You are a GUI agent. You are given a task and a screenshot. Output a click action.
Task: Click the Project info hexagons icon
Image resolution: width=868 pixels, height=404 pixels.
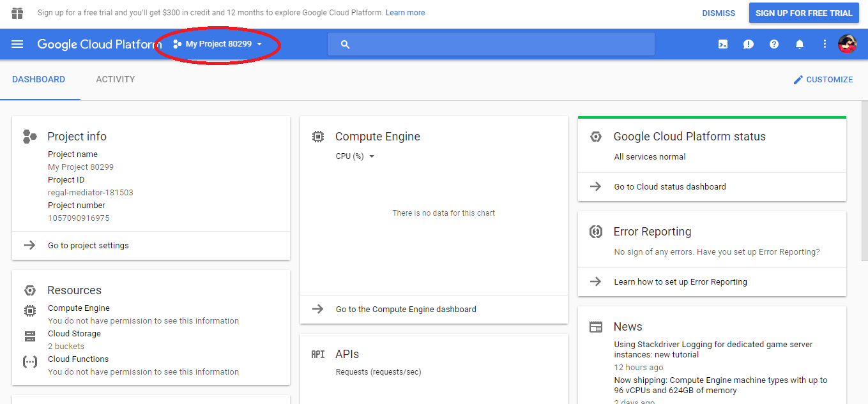(29, 136)
